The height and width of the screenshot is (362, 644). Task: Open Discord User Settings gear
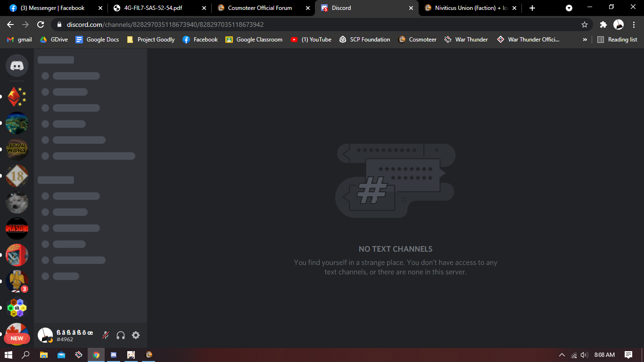pyautogui.click(x=136, y=335)
